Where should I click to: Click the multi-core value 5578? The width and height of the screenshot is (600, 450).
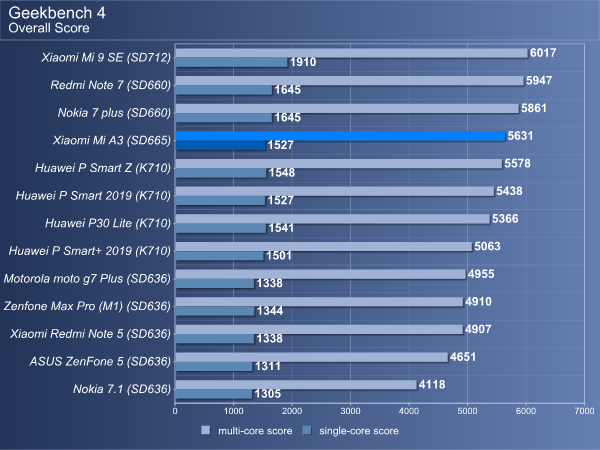(x=517, y=163)
